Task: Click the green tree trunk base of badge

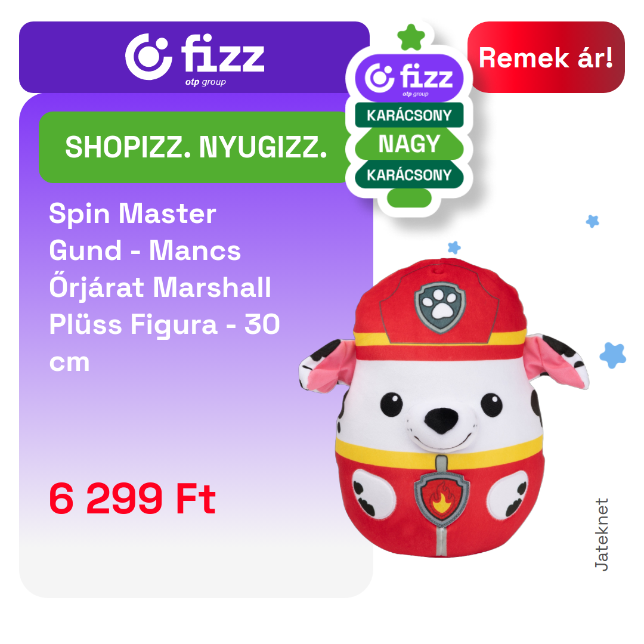Action: 409,199
